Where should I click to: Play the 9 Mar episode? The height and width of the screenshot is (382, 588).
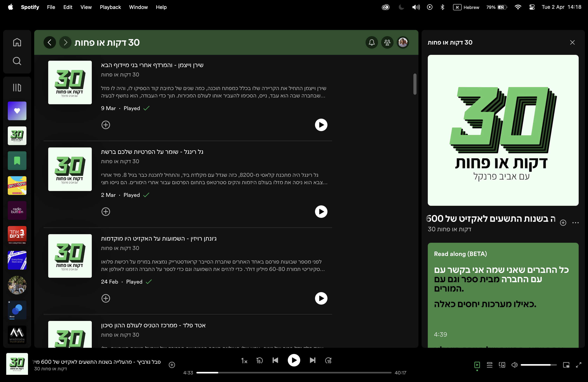[x=321, y=125]
